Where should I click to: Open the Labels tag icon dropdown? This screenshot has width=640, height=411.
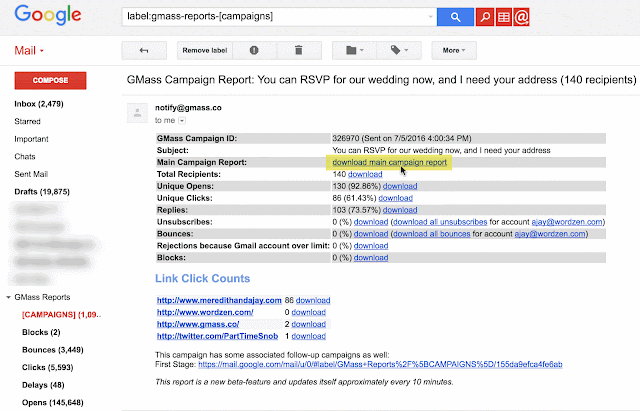[x=399, y=51]
